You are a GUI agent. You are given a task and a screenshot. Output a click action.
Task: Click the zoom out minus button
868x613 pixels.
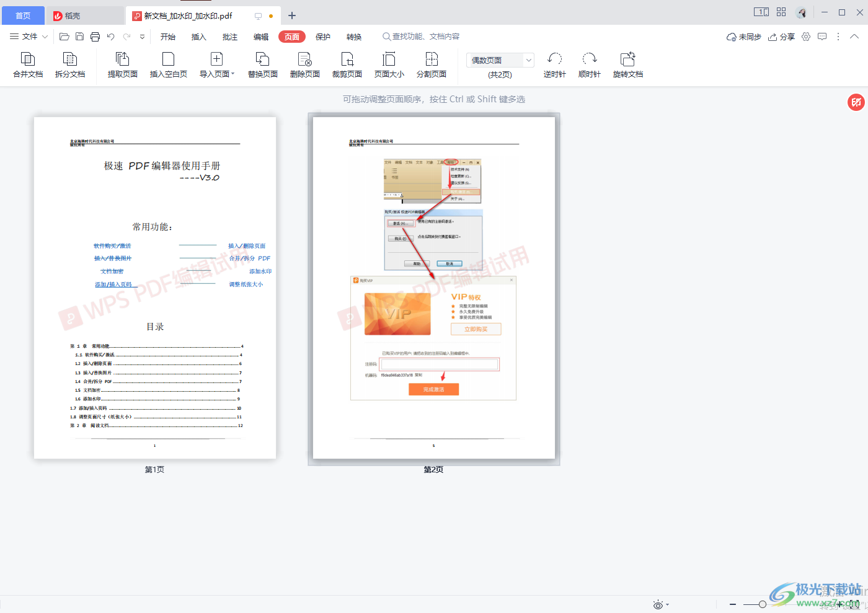(733, 604)
